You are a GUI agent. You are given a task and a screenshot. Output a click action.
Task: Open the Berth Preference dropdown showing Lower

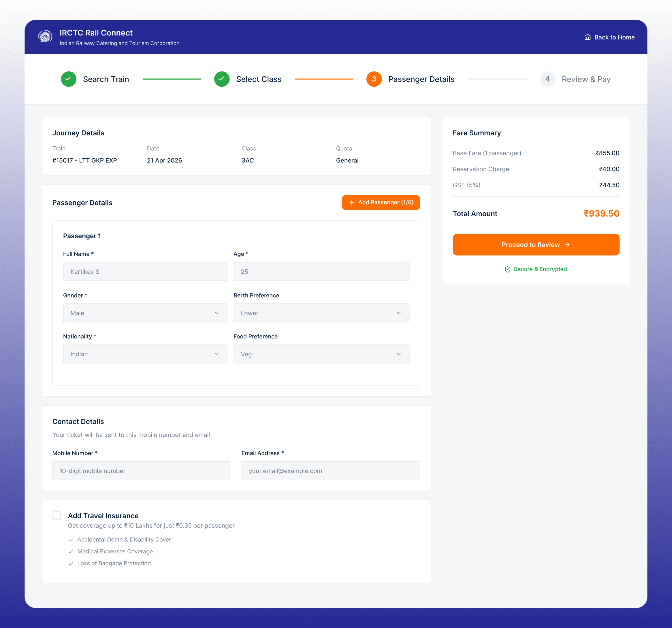[321, 313]
